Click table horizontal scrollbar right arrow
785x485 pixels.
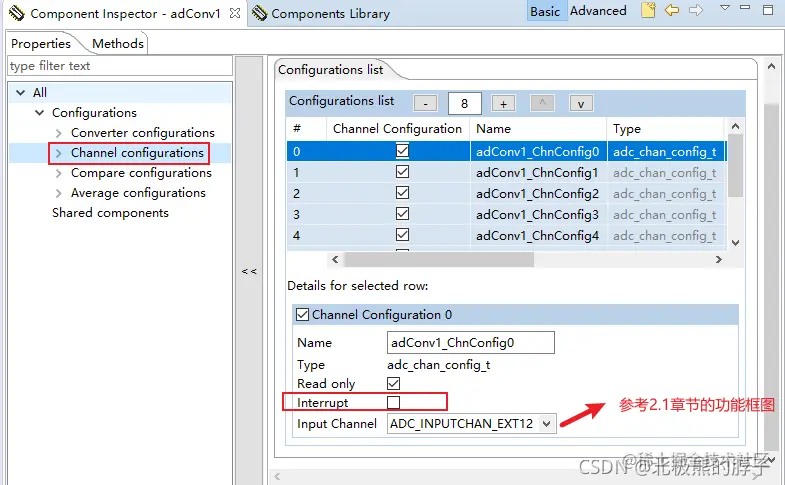[x=719, y=259]
